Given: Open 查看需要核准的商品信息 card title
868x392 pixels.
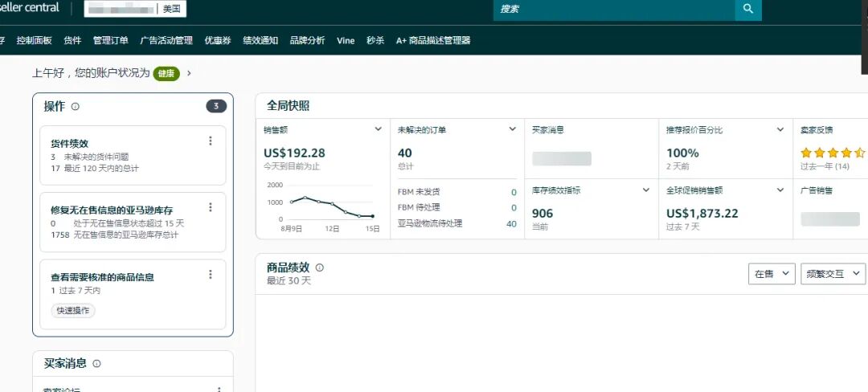Looking at the screenshot, I should 102,277.
